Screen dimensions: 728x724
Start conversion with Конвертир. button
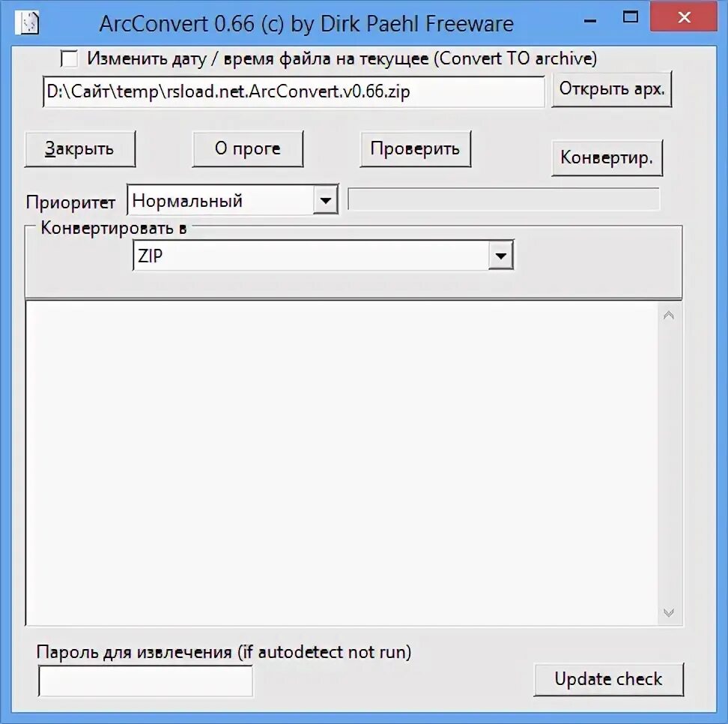tap(607, 158)
